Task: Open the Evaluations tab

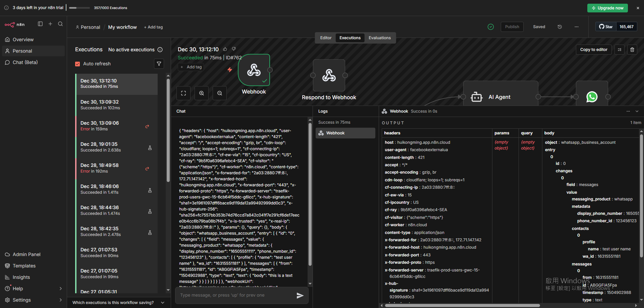Action: pyautogui.click(x=379, y=38)
